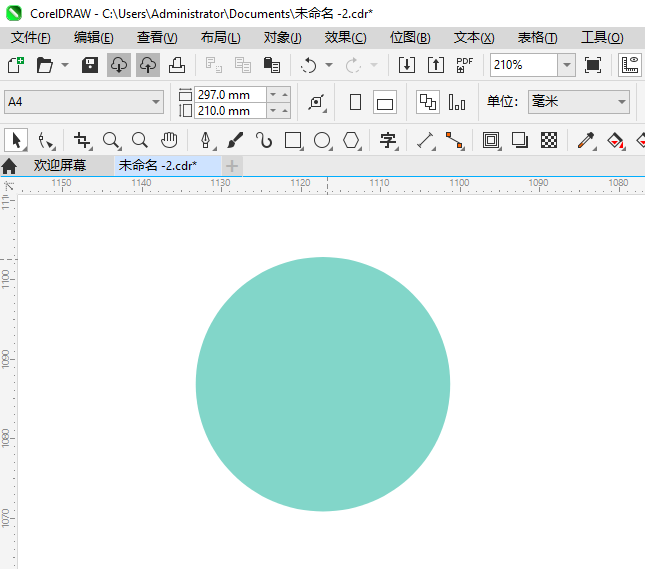
Task: Click the 210% zoom level field
Action: 524,65
